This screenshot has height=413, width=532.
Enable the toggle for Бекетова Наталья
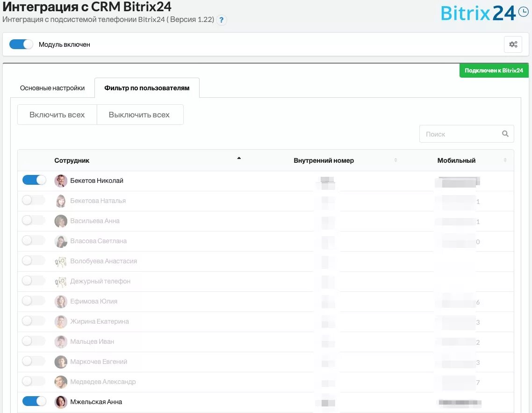point(34,200)
